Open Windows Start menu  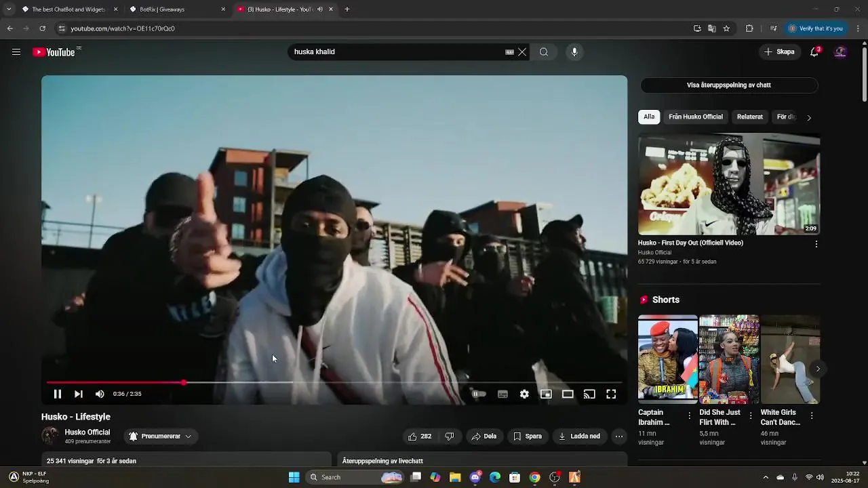(294, 477)
